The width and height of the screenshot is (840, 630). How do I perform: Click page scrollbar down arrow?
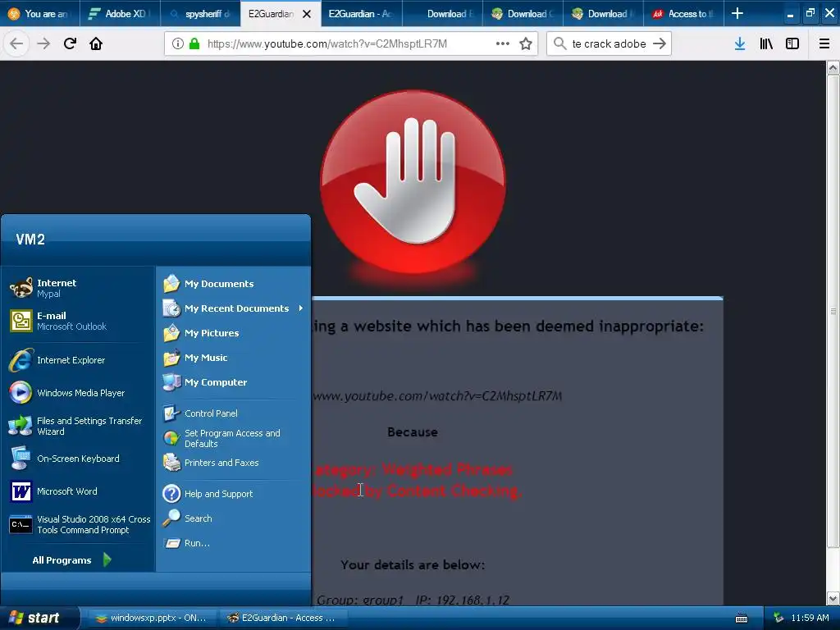pos(833,598)
